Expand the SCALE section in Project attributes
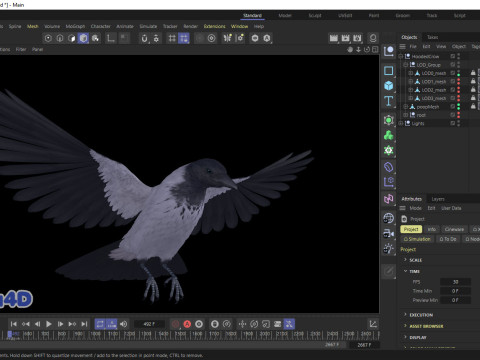The image size is (480, 360). click(405, 260)
